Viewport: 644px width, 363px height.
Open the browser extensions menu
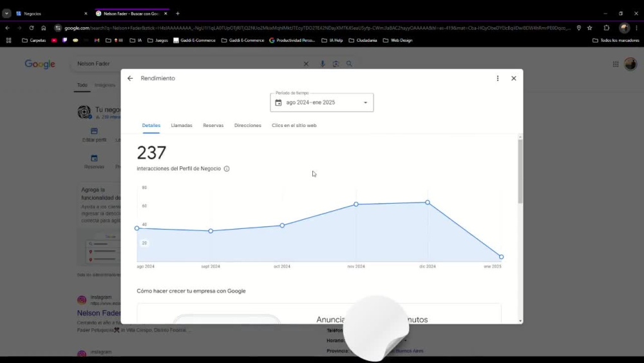[x=607, y=28]
